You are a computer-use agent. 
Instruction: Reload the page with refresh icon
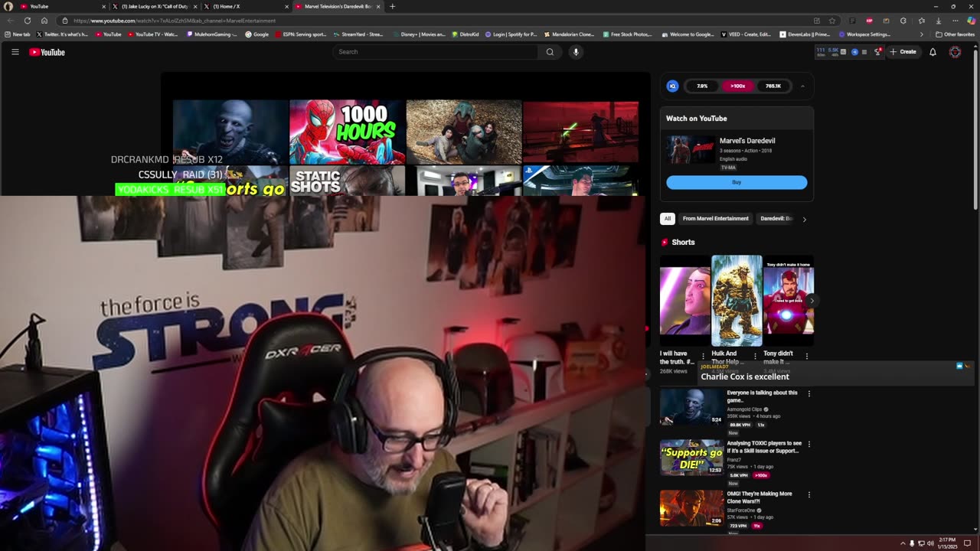point(28,21)
